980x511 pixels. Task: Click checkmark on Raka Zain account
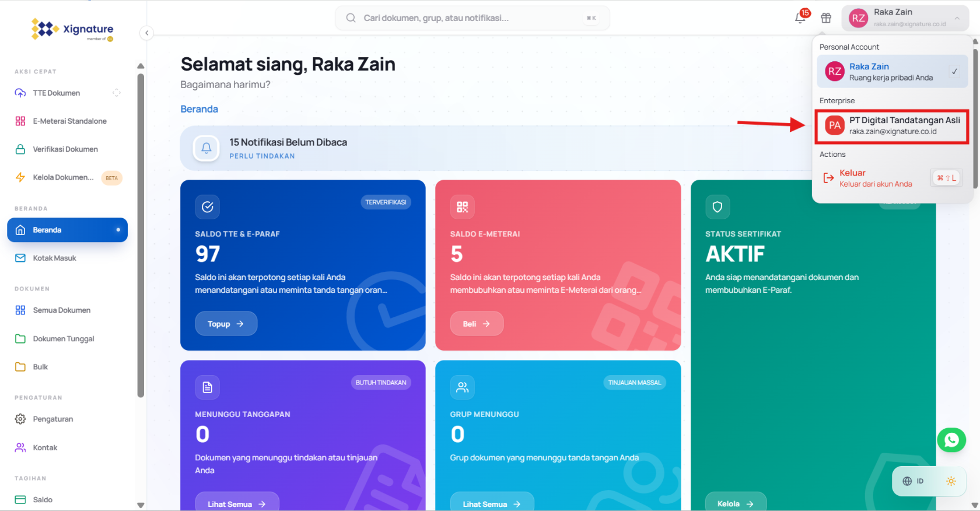[x=955, y=72]
